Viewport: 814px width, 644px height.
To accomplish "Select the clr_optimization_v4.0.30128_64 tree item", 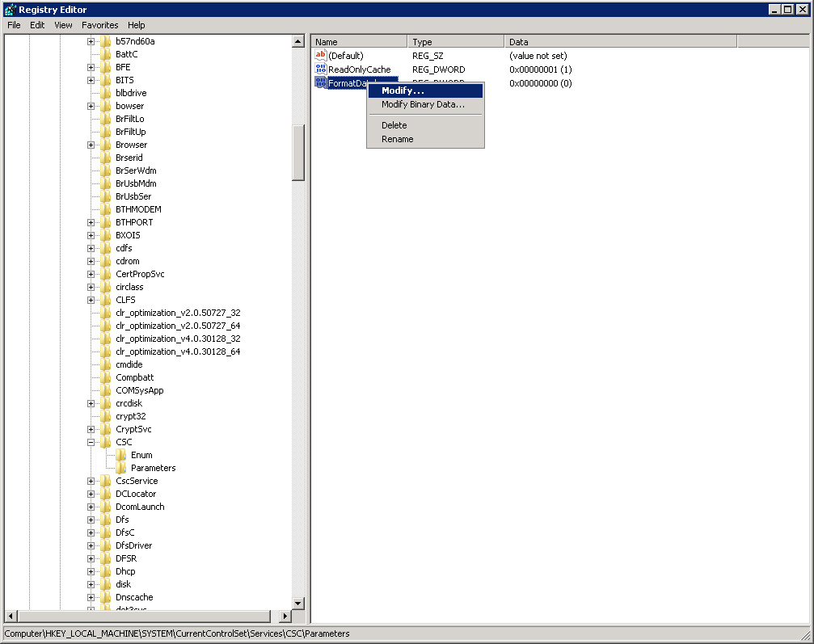I will [x=178, y=351].
